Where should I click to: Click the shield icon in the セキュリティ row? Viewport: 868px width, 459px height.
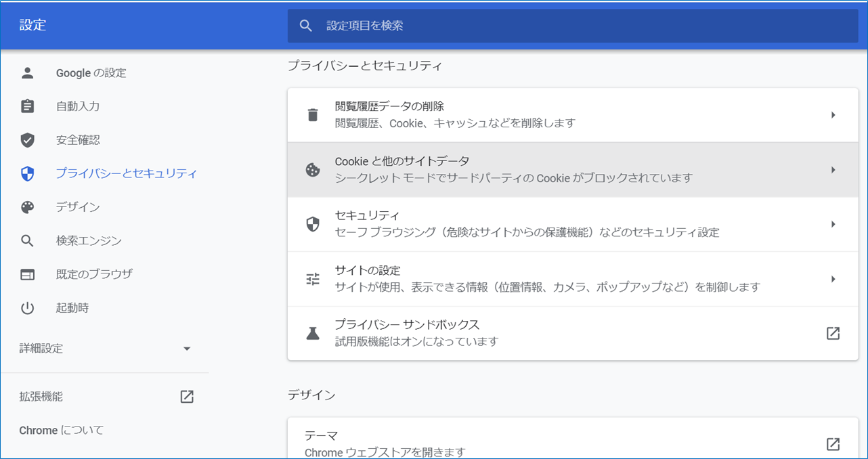pyautogui.click(x=312, y=224)
